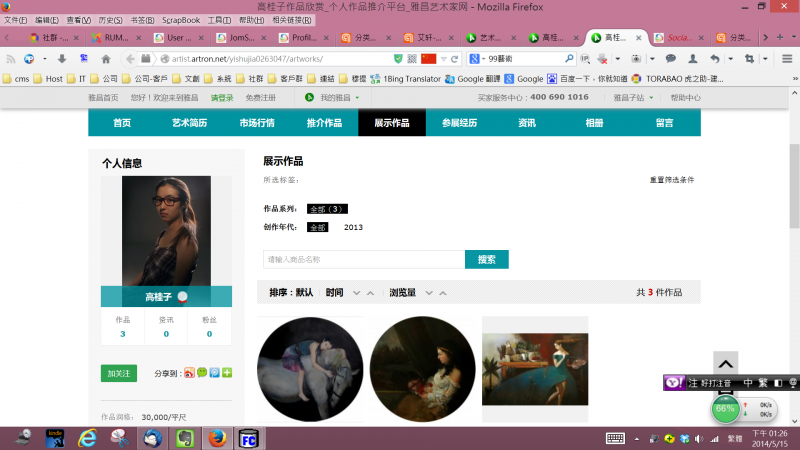
Task: Open the Firefox hamburger menu
Action: click(787, 59)
